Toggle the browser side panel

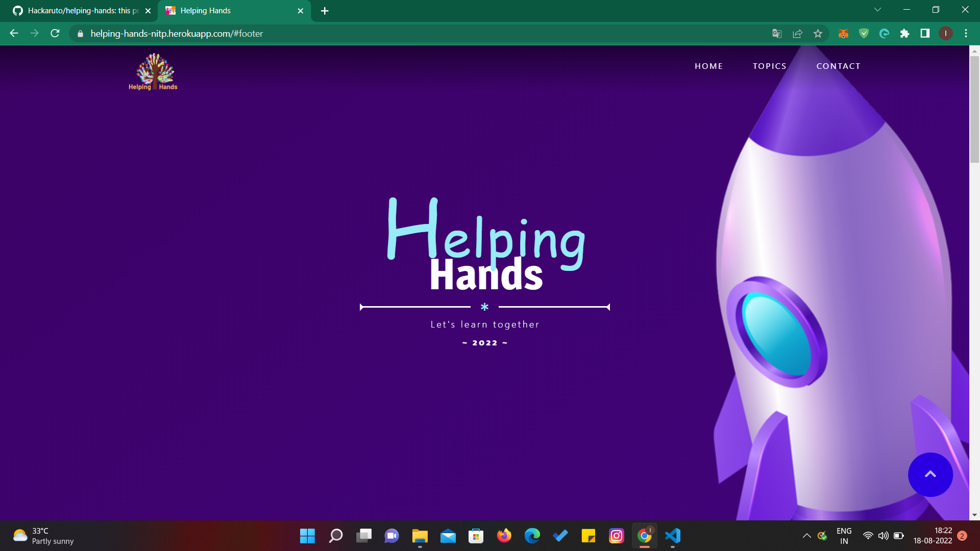[x=925, y=34]
